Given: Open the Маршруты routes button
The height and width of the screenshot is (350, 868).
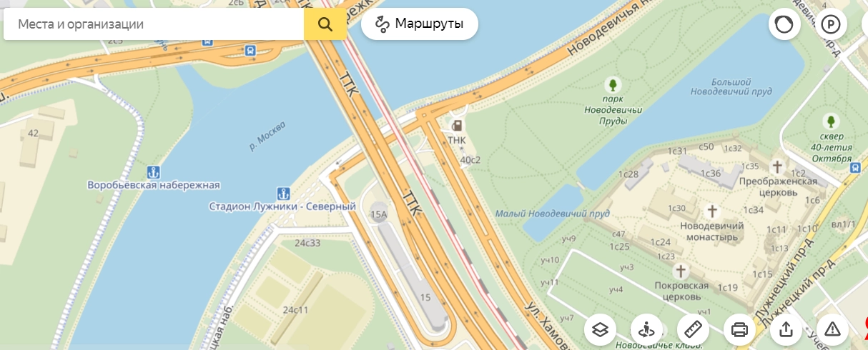Looking at the screenshot, I should (420, 24).
